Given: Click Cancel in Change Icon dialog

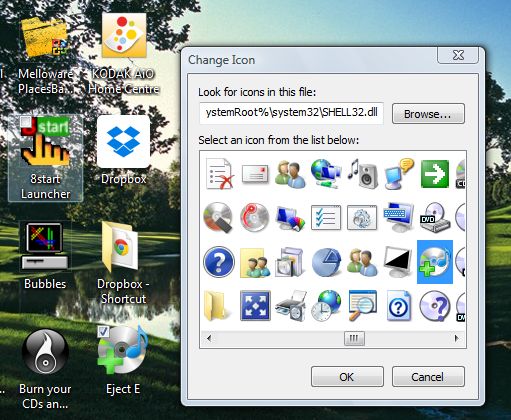Looking at the screenshot, I should (x=428, y=377).
